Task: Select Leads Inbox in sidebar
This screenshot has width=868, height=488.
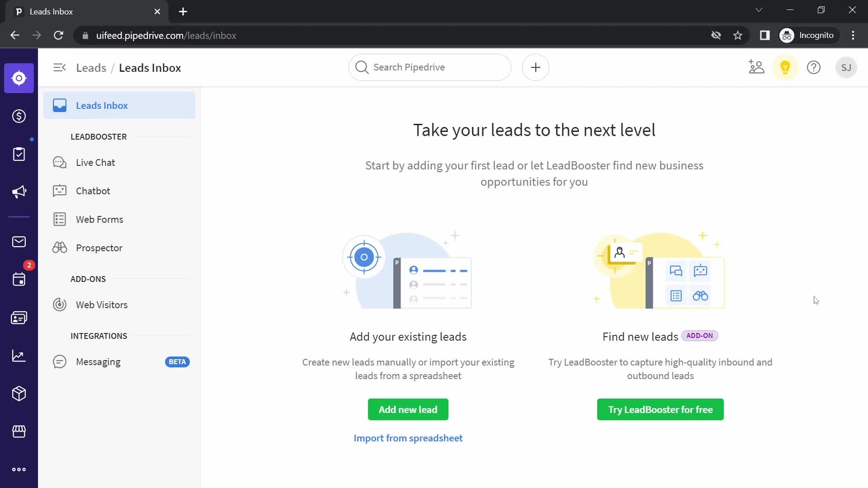Action: pos(119,105)
